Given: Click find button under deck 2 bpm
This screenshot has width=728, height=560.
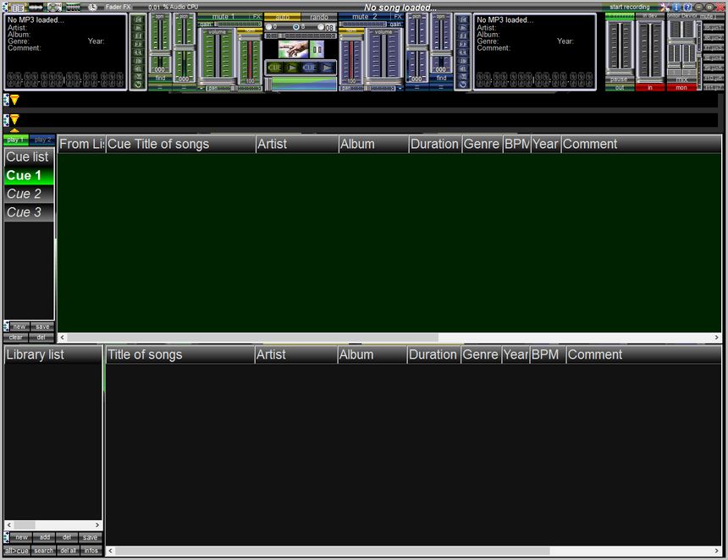Looking at the screenshot, I should coord(441,78).
